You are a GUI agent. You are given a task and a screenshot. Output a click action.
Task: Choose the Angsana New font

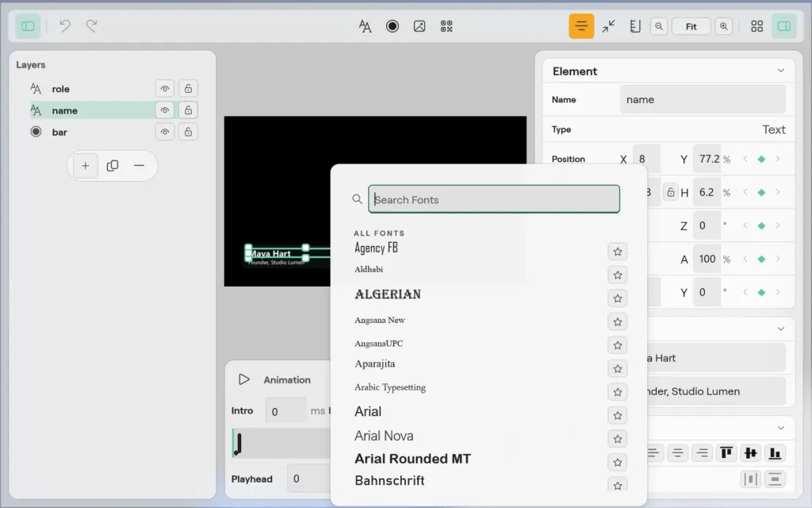[380, 321]
